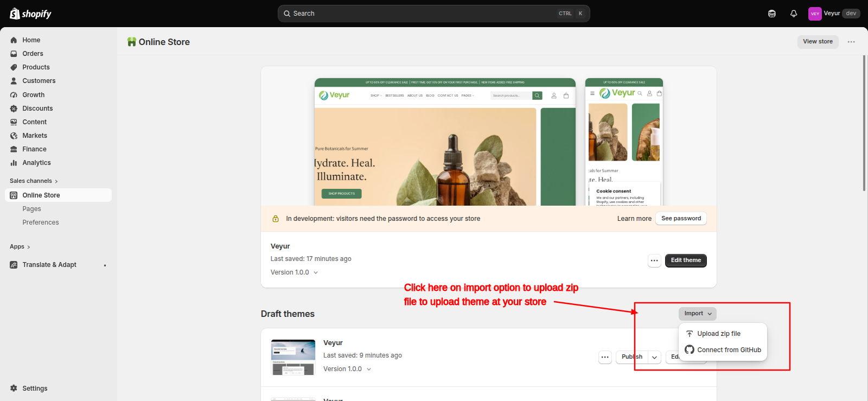Viewport: 868px width, 401px height.
Task: Click the Shopify logo
Action: click(30, 14)
